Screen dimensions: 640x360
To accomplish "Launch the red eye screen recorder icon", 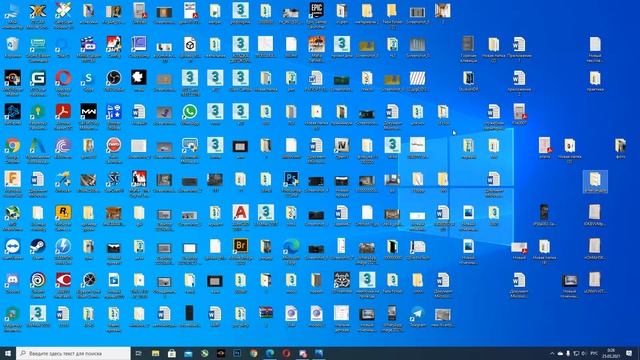I will coord(63,280).
